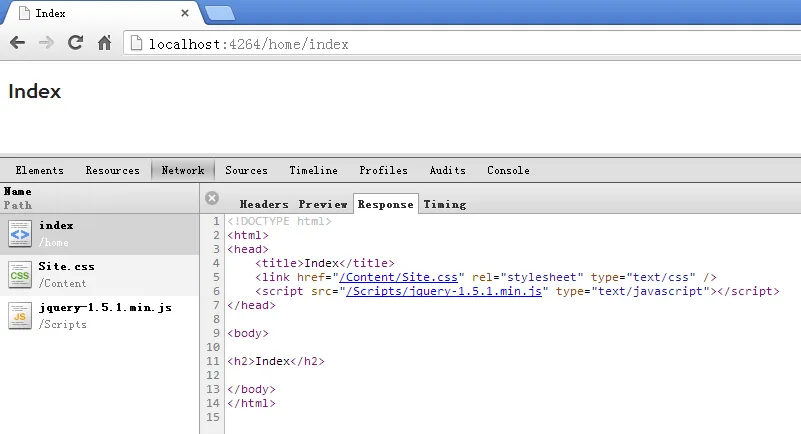Open the Audits panel

[447, 171]
